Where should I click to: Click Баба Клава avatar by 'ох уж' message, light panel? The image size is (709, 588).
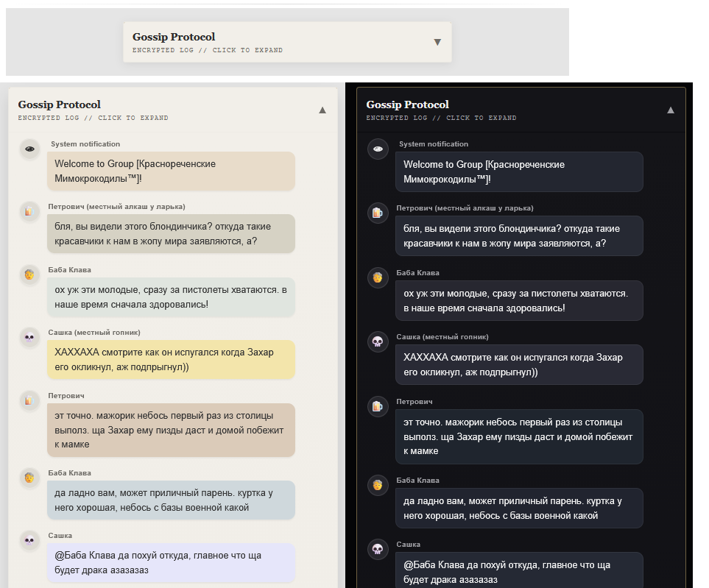point(29,274)
